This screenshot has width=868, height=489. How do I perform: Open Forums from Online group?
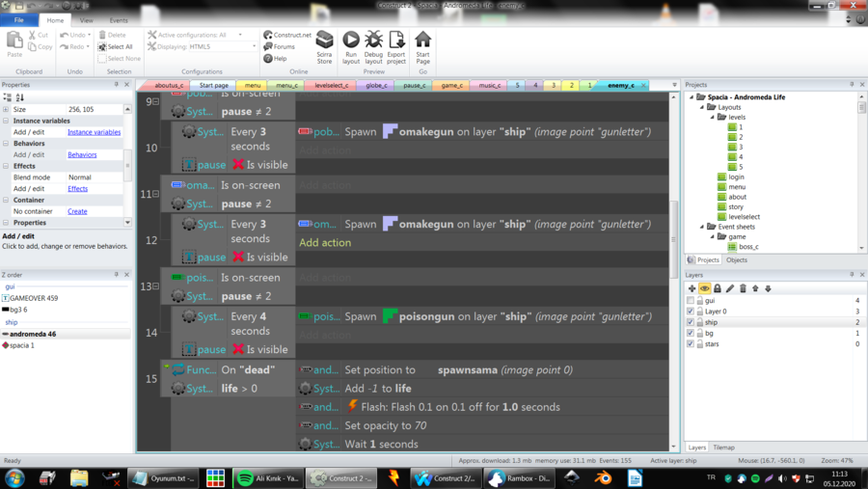pyautogui.click(x=279, y=47)
